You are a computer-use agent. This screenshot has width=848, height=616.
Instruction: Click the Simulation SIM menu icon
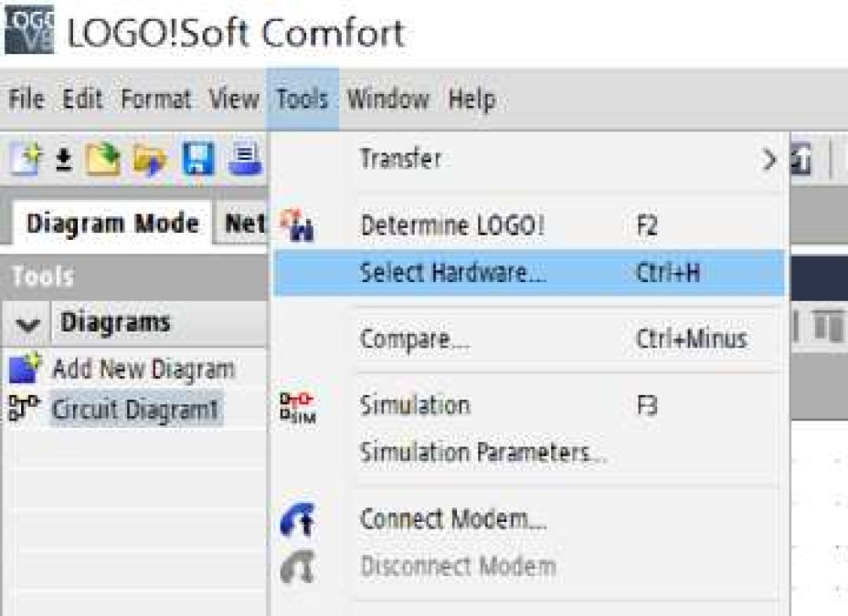298,407
